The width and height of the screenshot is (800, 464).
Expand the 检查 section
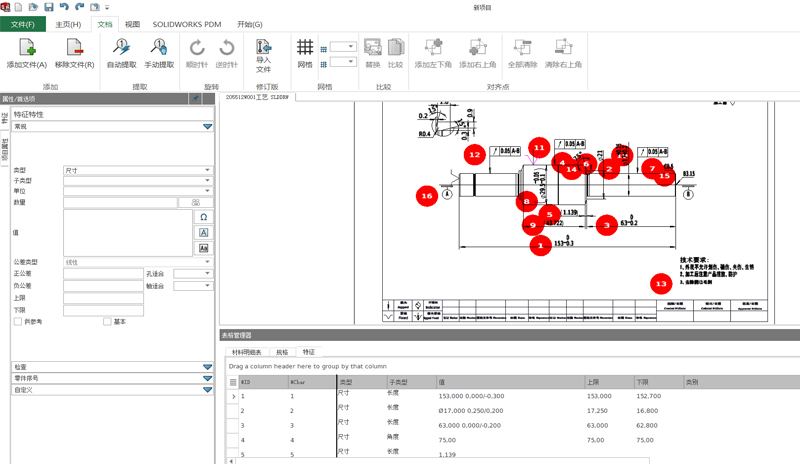(207, 367)
